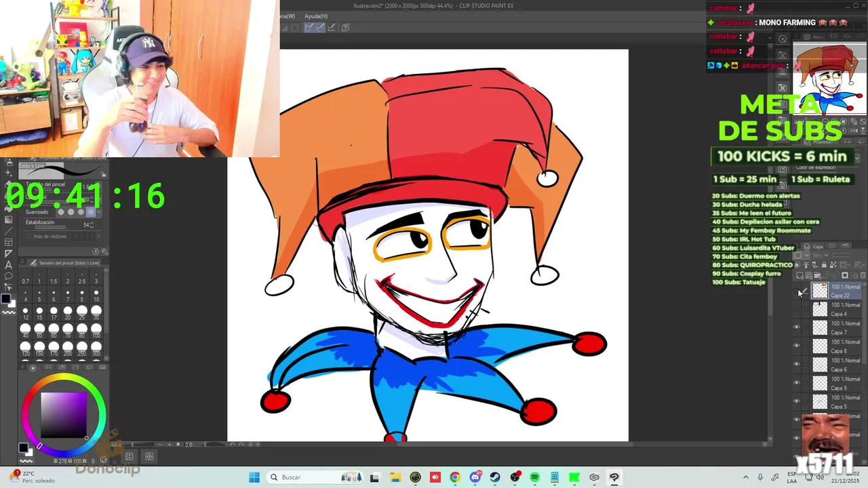Select the Balloon tool in toolbar

[x=9, y=276]
